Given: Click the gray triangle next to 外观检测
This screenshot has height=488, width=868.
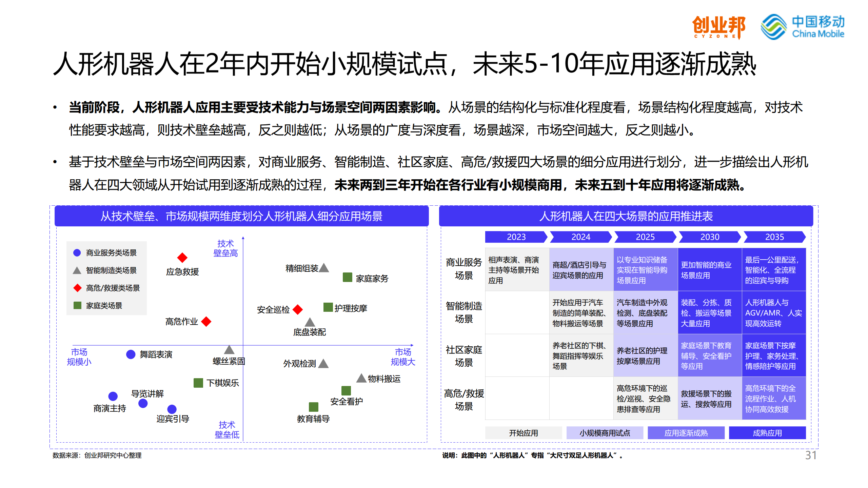Looking at the screenshot, I should (323, 363).
